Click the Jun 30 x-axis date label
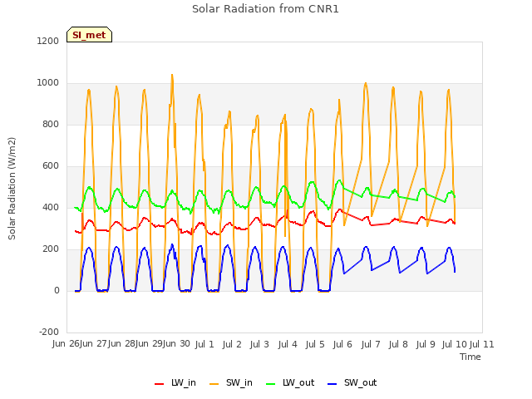The height and width of the screenshot is (399, 532). click(x=176, y=344)
